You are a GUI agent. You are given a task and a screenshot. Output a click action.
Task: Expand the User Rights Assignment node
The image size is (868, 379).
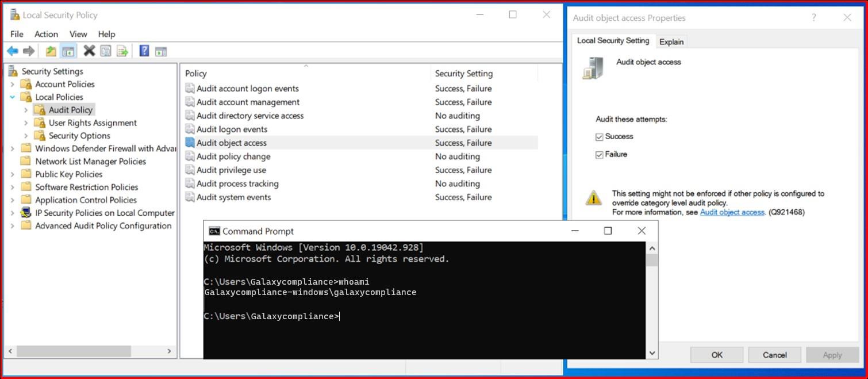[25, 122]
